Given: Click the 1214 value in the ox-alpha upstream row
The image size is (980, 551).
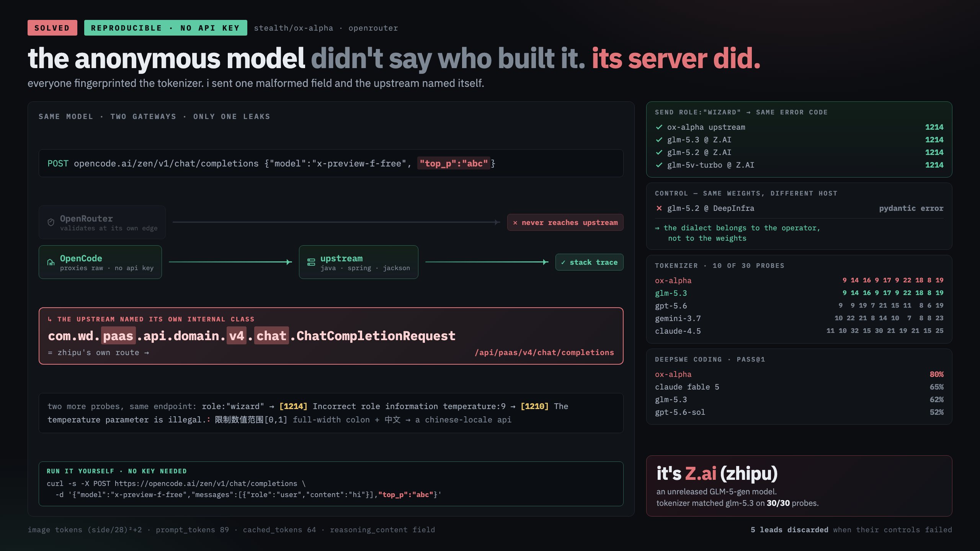Looking at the screenshot, I should coord(934,127).
